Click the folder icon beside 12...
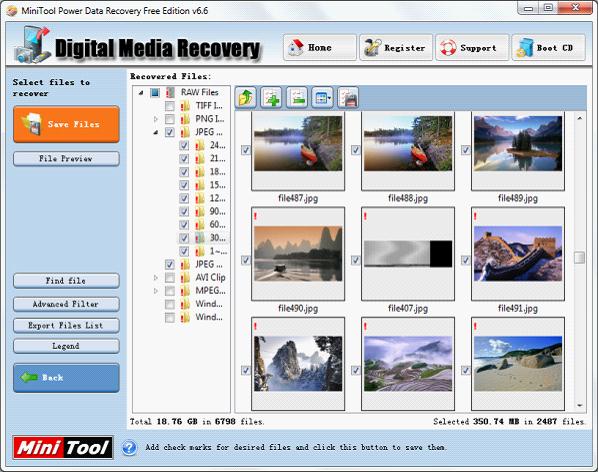 [x=199, y=198]
